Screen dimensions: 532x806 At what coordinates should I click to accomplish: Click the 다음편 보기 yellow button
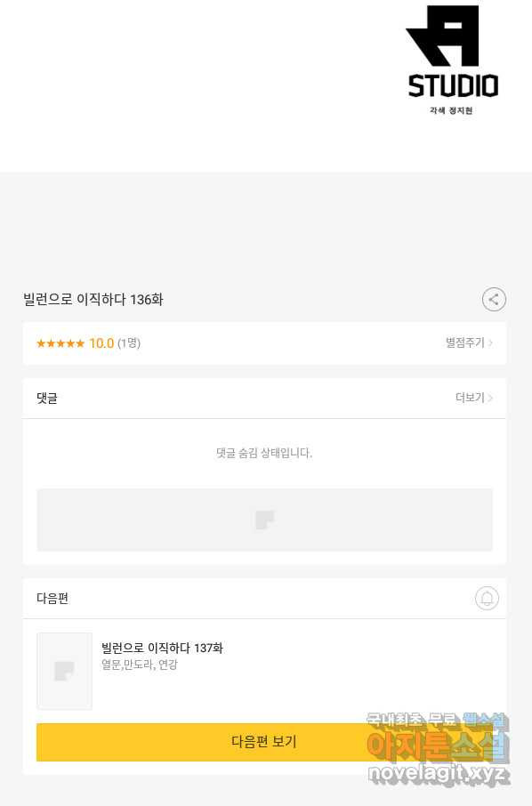pyautogui.click(x=264, y=742)
